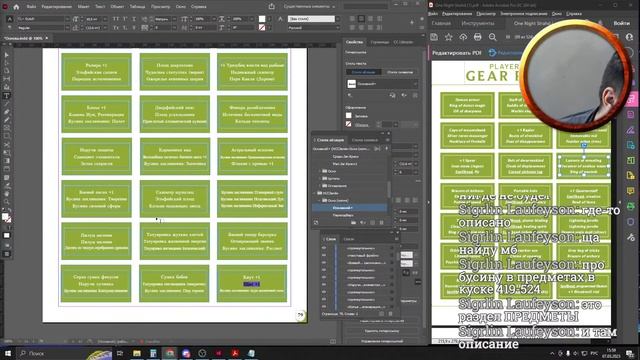640x360 pixels.
Task: Click the star bookmark icon in Acrobat
Action: coord(449,37)
